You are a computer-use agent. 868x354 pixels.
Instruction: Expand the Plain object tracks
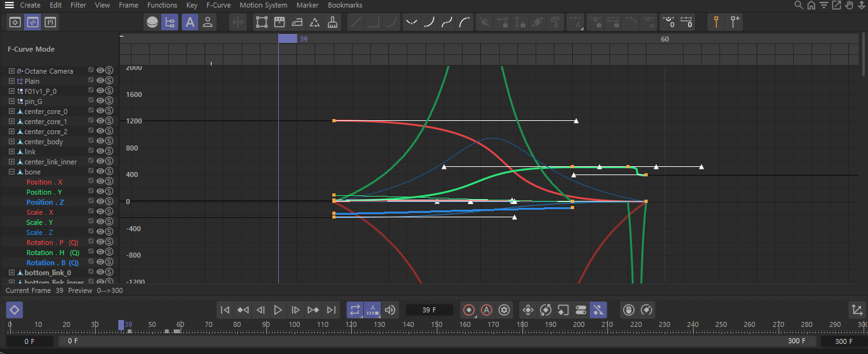[x=11, y=81]
